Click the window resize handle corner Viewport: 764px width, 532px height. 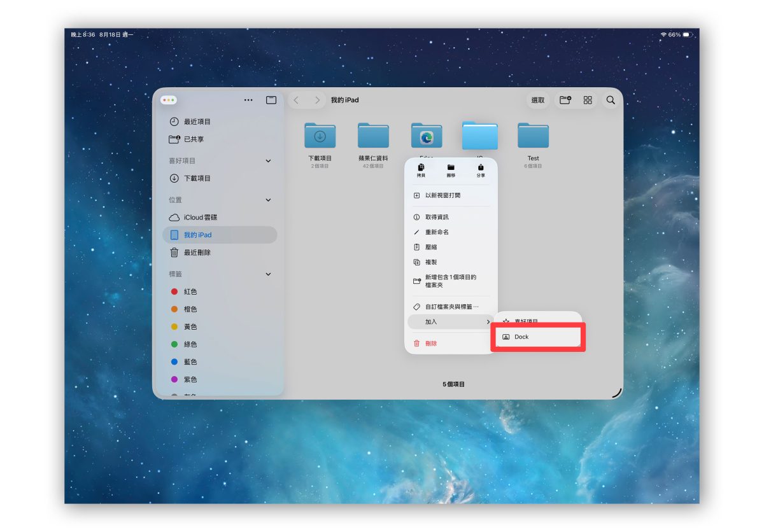[616, 393]
